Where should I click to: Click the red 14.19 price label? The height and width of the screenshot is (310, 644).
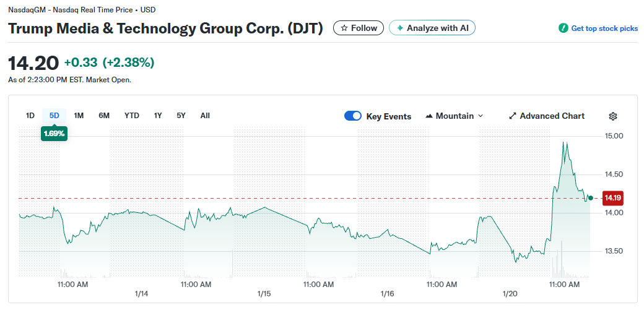[x=612, y=198]
